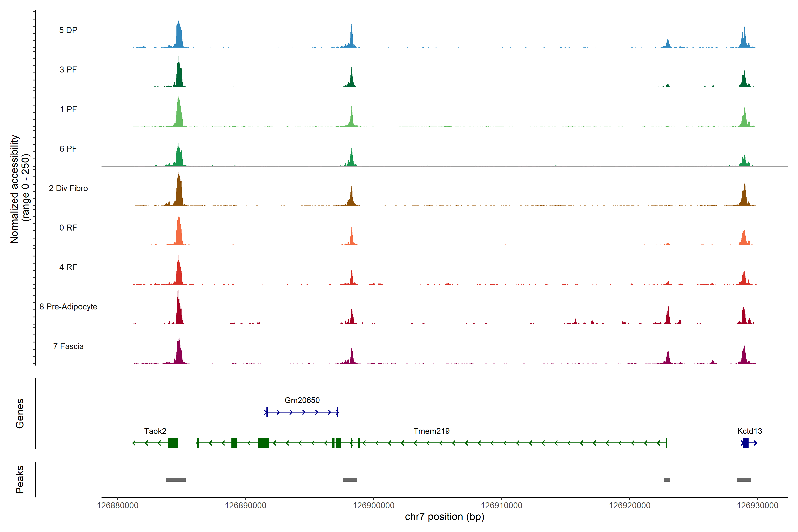Image resolution: width=798 pixels, height=532 pixels.
Task: Click the Peaks panel label
Action: click(20, 479)
